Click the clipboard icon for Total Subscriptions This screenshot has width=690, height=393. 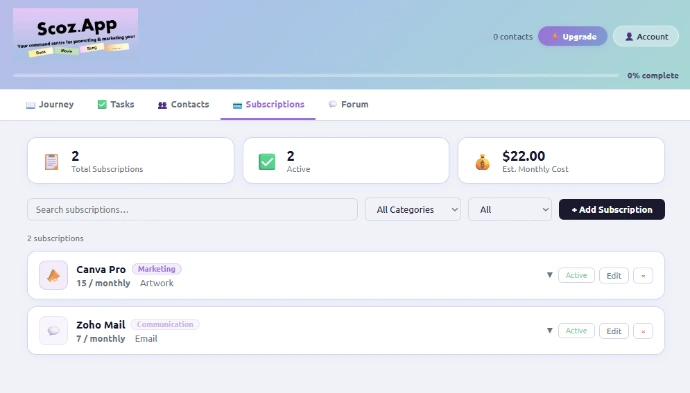click(51, 162)
